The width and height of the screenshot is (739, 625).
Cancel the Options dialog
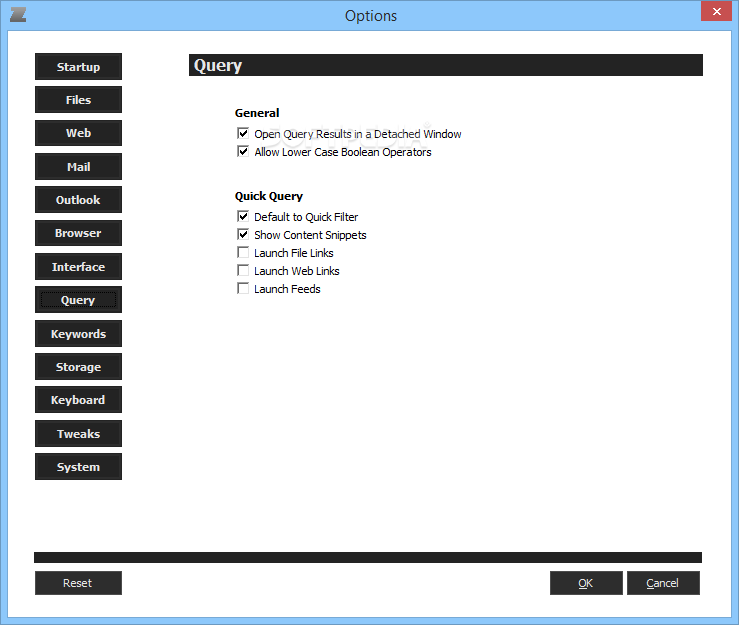coord(663,583)
